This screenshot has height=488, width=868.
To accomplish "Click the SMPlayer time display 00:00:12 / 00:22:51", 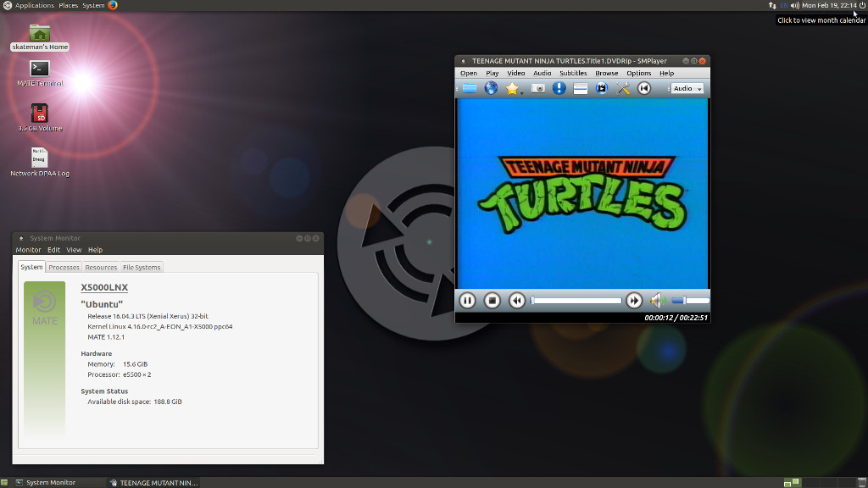I will click(676, 318).
